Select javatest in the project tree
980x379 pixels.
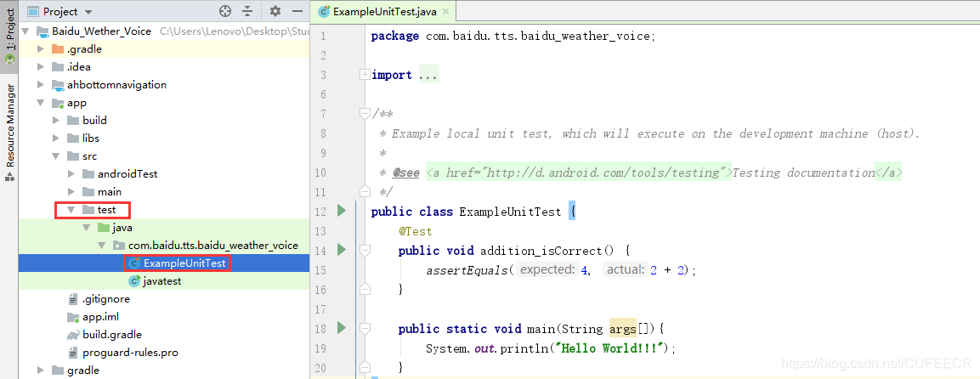click(161, 281)
